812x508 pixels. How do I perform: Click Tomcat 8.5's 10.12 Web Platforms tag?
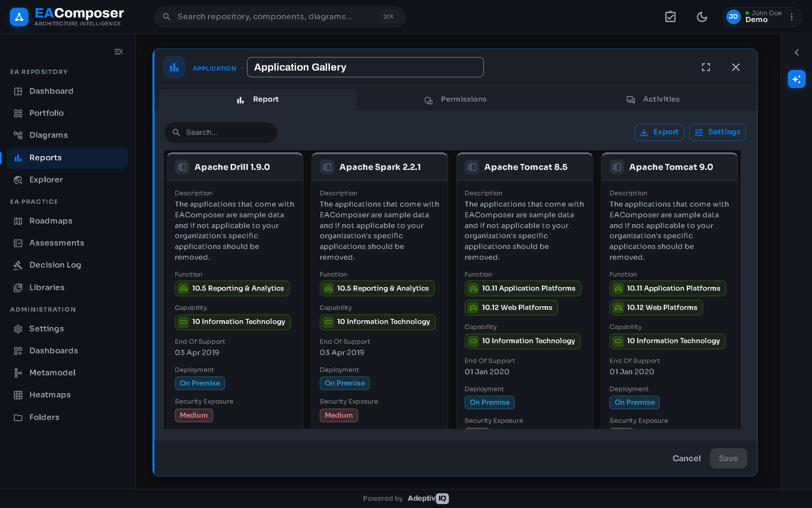tap(511, 307)
